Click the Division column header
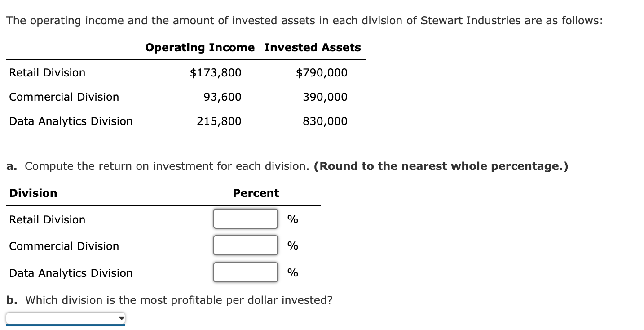 [x=33, y=193]
